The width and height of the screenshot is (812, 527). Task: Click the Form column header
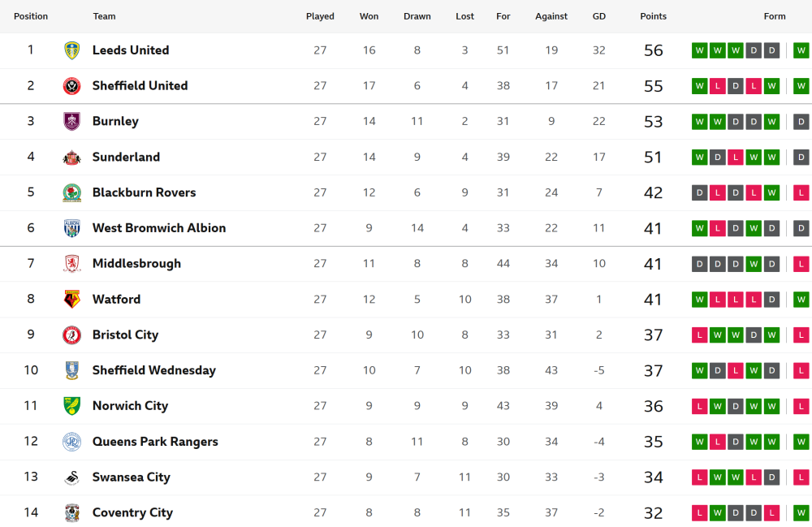774,16
